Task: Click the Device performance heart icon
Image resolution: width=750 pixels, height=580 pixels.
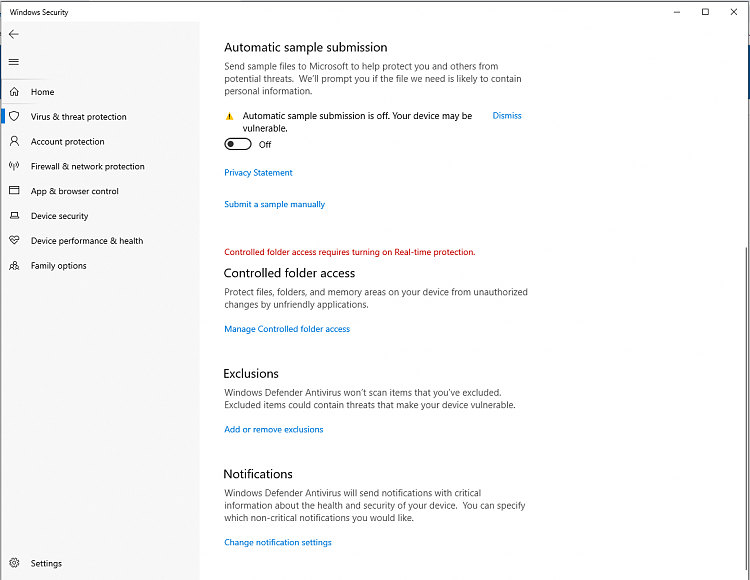Action: click(x=14, y=240)
